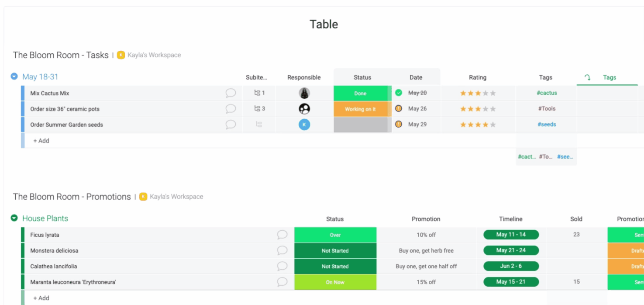Click May 11 - 14 timeline pill

pos(511,235)
